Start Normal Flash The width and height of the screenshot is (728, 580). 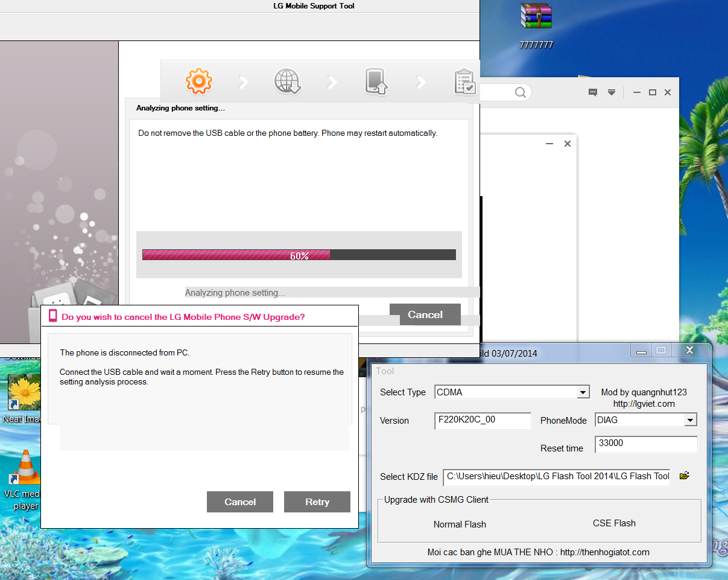(x=460, y=524)
